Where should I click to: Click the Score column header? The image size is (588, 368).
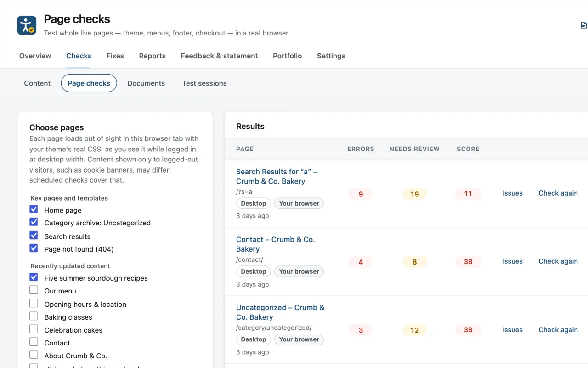click(x=468, y=149)
